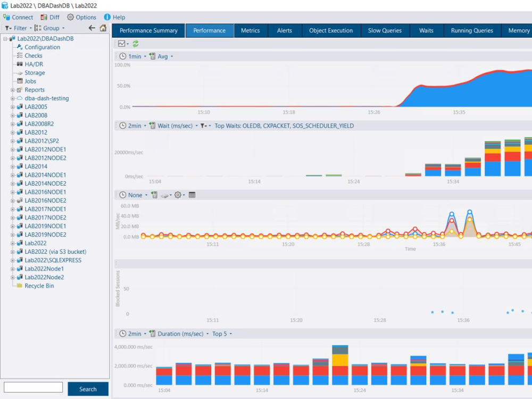
Task: Open the Filter dropdown in tree toolbar
Action: pos(18,28)
